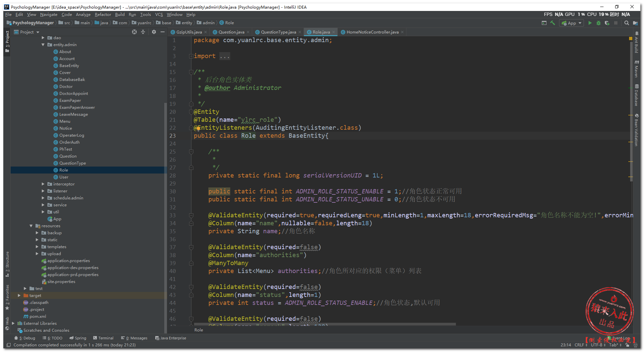Open the Java Enterprise tool window

(x=171, y=338)
